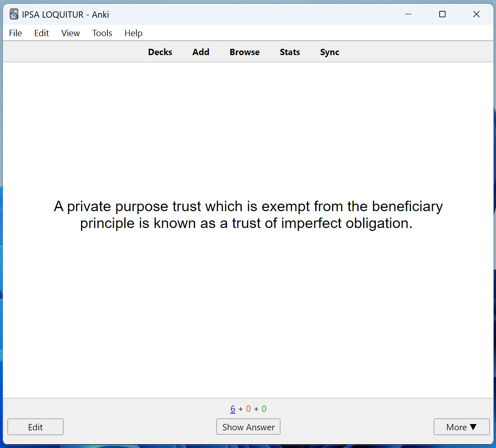Screen dimensions: 496x448
Task: Sync the collection
Action: (x=330, y=52)
